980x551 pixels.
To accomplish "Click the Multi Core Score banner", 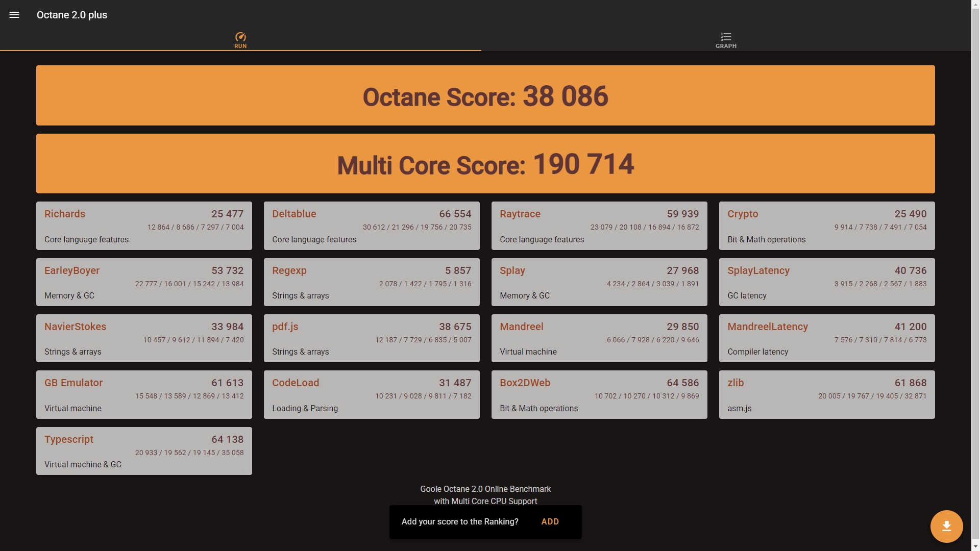I will point(485,164).
